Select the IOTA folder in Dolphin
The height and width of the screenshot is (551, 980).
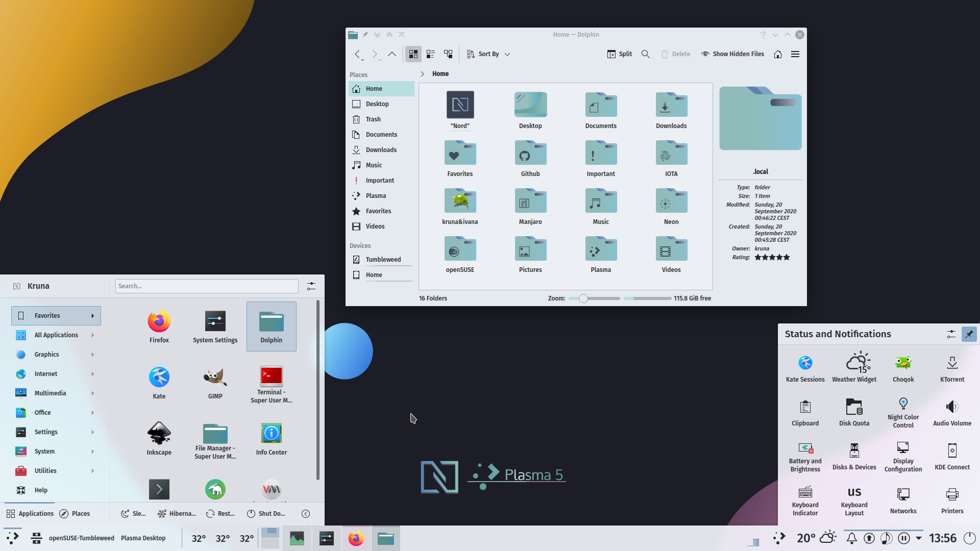click(x=671, y=159)
